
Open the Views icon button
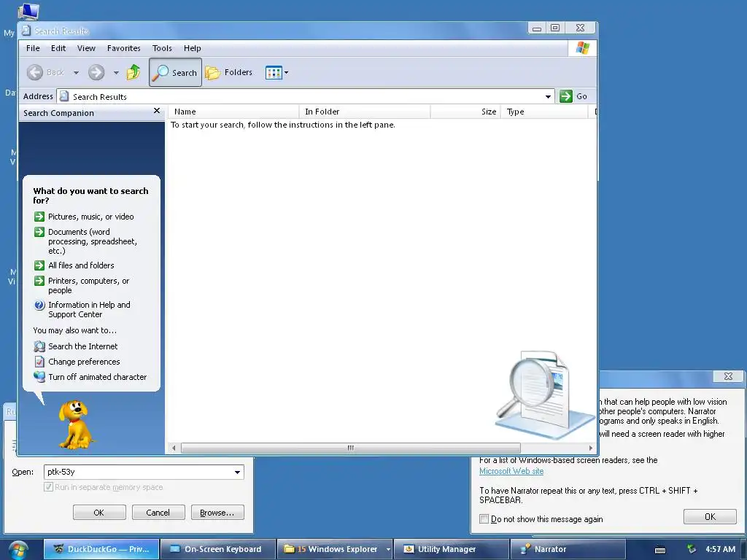click(x=274, y=73)
